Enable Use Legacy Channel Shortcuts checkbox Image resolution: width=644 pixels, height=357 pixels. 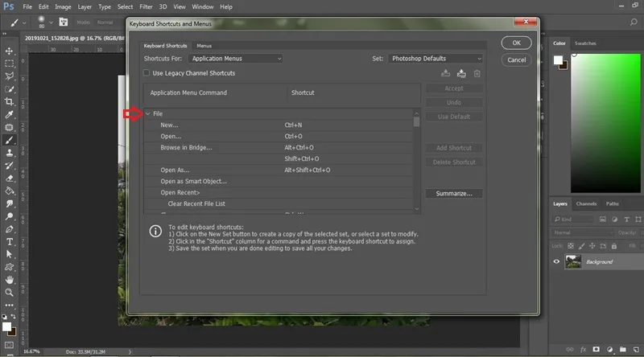(x=147, y=72)
